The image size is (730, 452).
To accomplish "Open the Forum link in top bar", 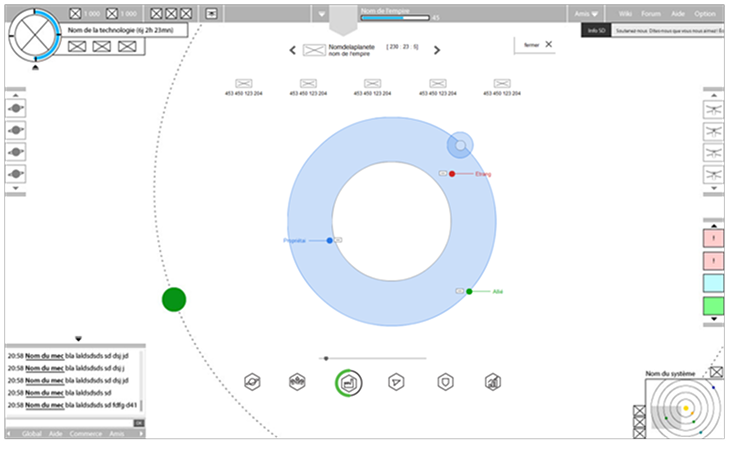I will click(651, 14).
